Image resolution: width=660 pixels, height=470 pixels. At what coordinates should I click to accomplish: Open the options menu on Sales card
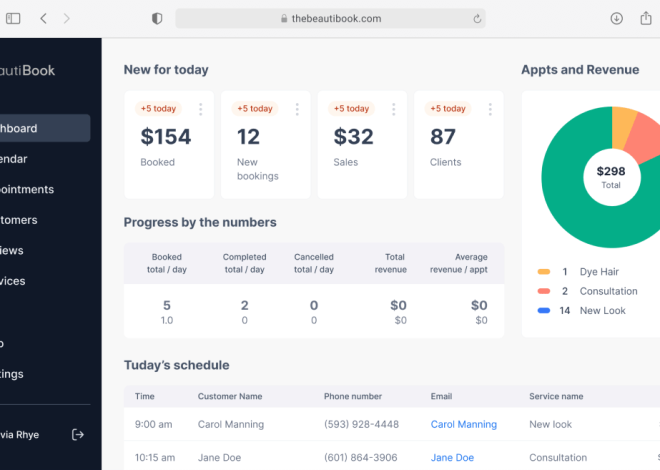click(394, 109)
